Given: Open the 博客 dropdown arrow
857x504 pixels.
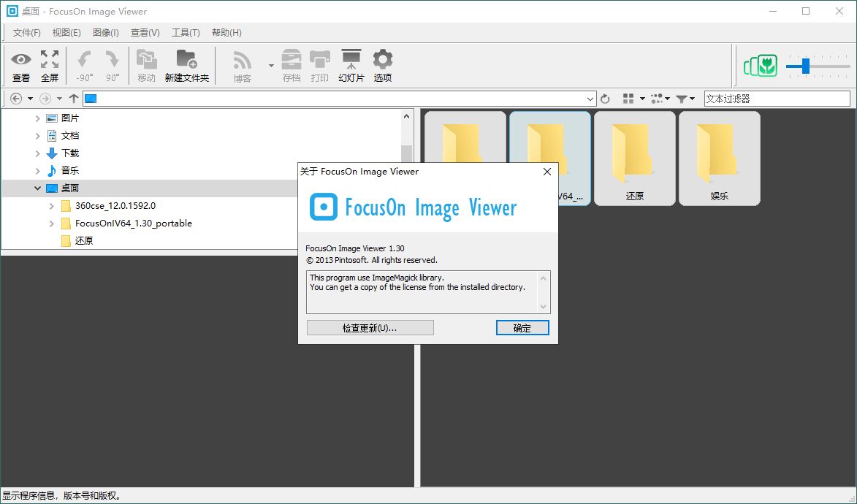Looking at the screenshot, I should click(x=271, y=66).
